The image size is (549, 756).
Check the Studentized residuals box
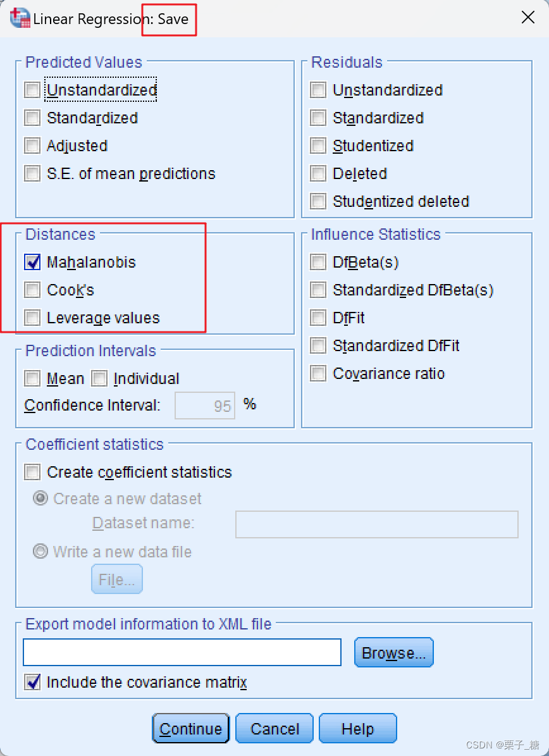click(318, 146)
